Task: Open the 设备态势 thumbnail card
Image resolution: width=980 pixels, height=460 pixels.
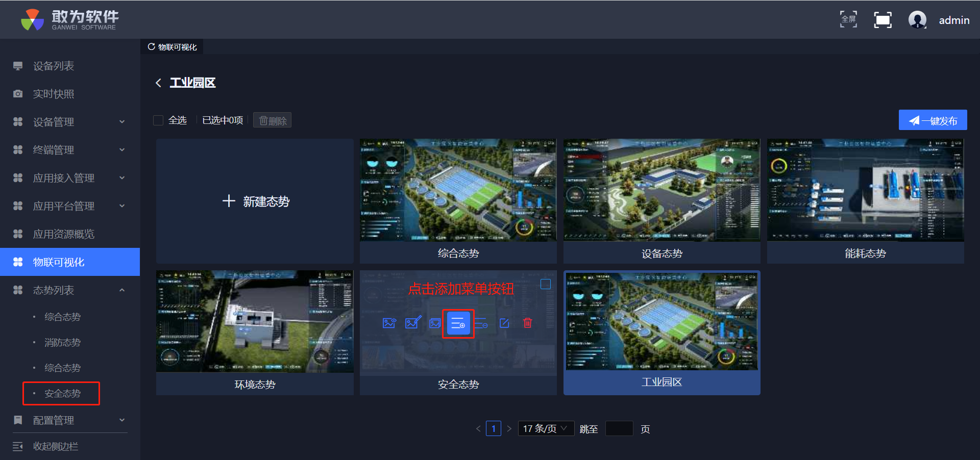Action: (x=661, y=201)
